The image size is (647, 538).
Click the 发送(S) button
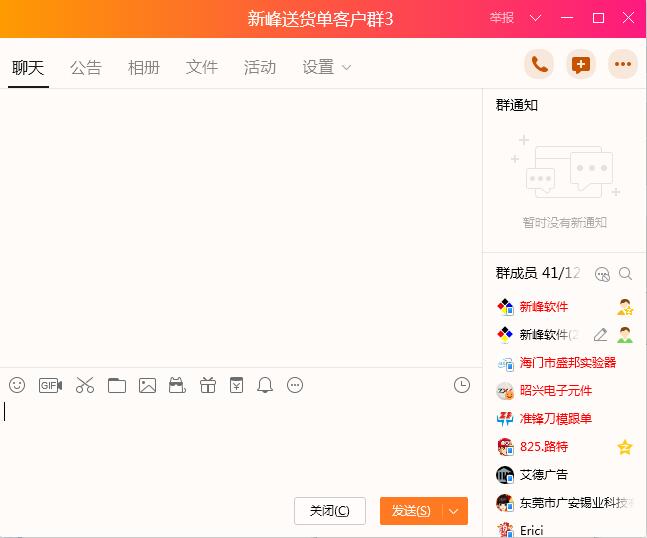pos(411,511)
